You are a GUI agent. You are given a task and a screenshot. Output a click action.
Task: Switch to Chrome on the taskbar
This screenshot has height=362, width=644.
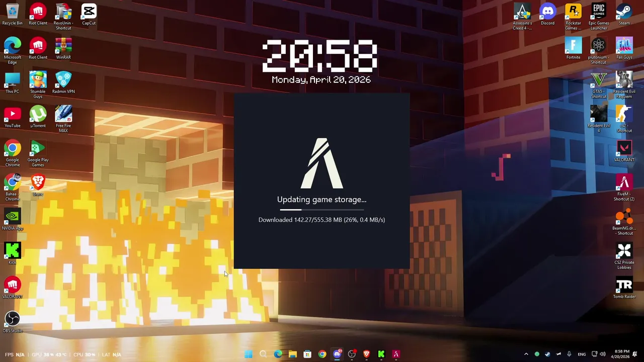[x=322, y=354]
